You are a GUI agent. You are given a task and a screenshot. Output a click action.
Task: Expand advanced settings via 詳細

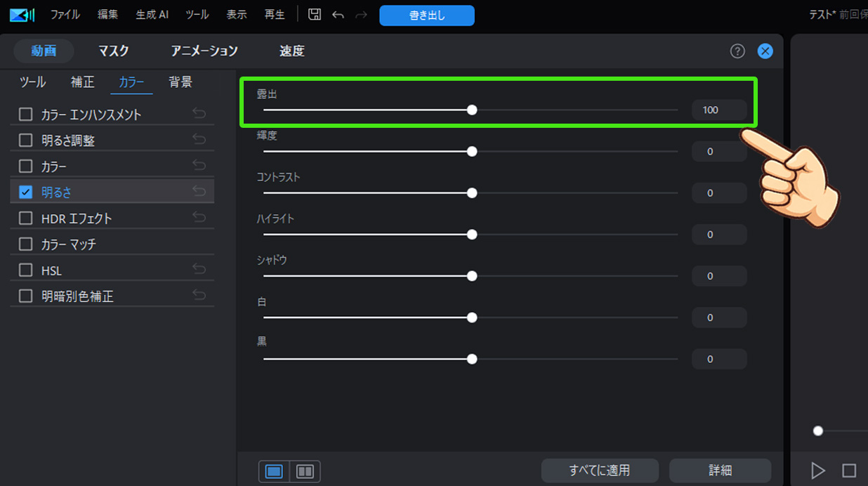[720, 471]
